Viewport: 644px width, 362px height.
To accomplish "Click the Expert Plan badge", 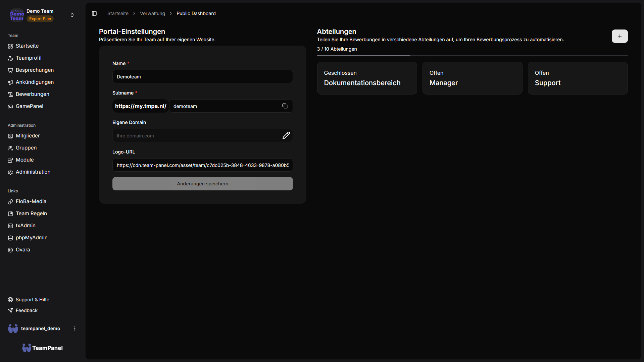I will 40,19.
